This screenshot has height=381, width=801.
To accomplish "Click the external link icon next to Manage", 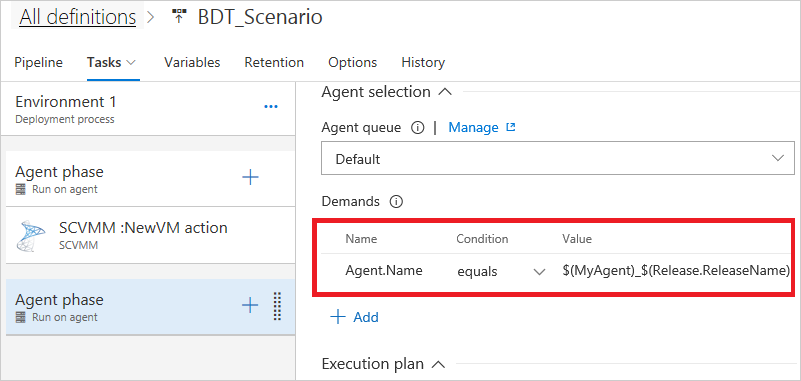I will coord(510,128).
